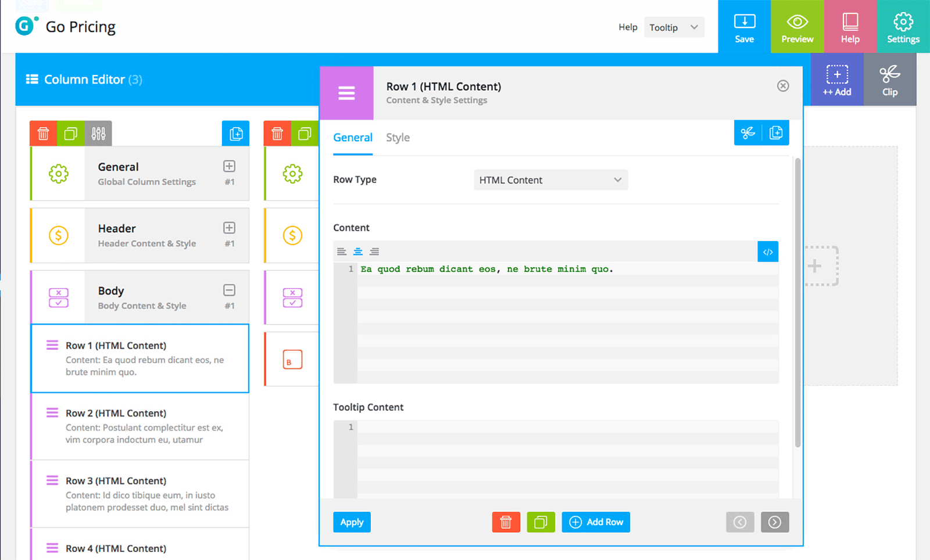930x560 pixels.
Task: Click the gear icon in the second column
Action: pyautogui.click(x=292, y=174)
